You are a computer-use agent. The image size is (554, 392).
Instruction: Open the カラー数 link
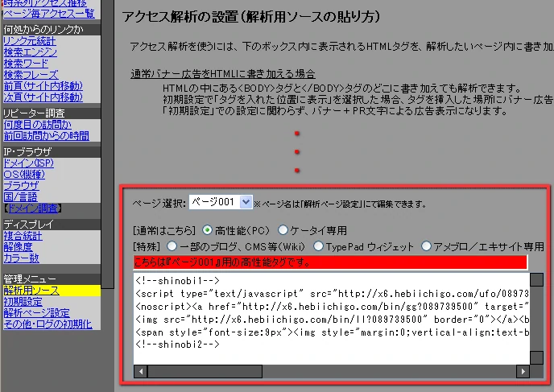tap(21, 258)
